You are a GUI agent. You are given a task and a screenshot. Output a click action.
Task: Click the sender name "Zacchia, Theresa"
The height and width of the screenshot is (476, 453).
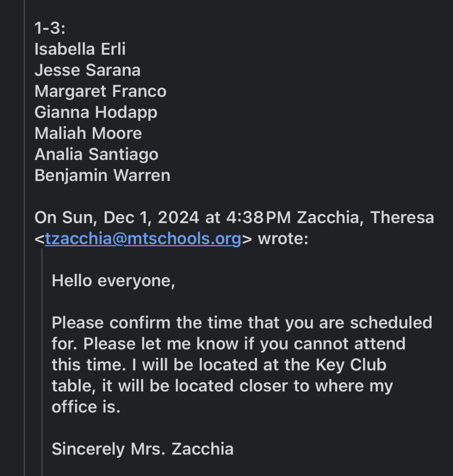click(365, 218)
